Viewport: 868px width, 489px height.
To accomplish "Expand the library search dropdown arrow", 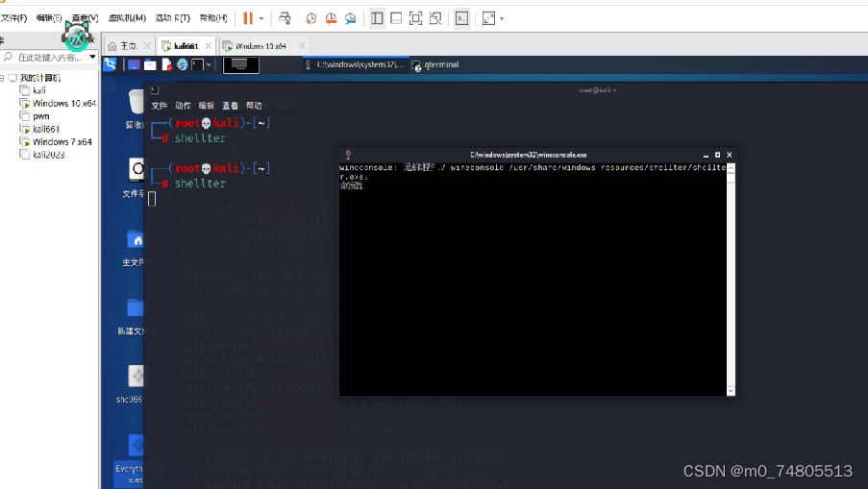I will (92, 57).
